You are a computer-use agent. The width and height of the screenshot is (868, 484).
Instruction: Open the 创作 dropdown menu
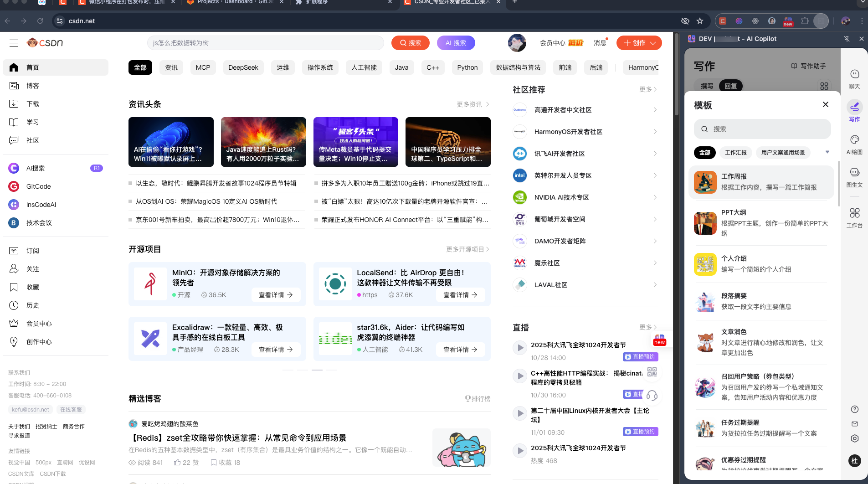tap(639, 42)
